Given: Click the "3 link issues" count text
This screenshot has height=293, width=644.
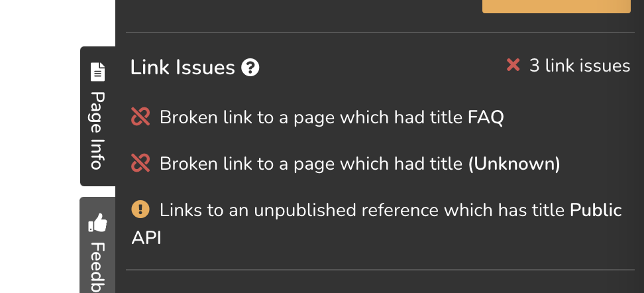Looking at the screenshot, I should (580, 66).
